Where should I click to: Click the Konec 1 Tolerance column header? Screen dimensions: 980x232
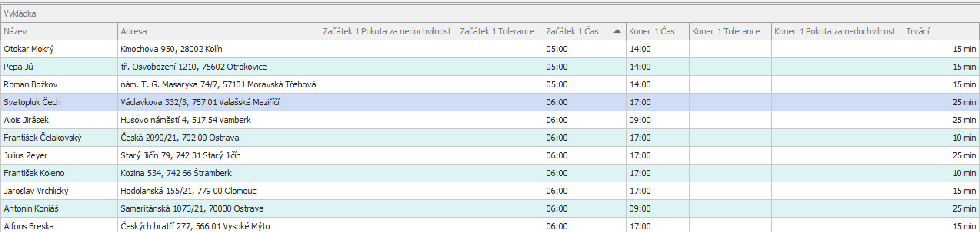[730, 31]
